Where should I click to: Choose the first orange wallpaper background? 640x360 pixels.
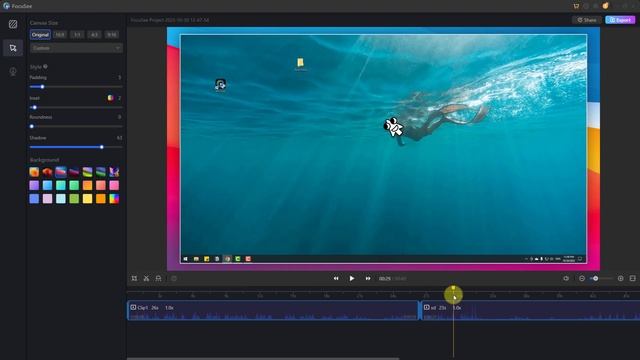pyautogui.click(x=34, y=172)
